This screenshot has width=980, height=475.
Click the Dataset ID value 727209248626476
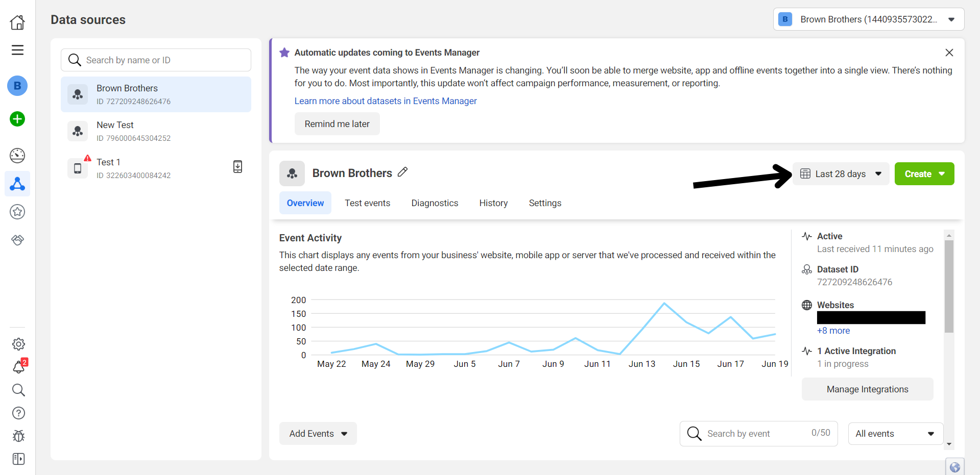(x=855, y=282)
